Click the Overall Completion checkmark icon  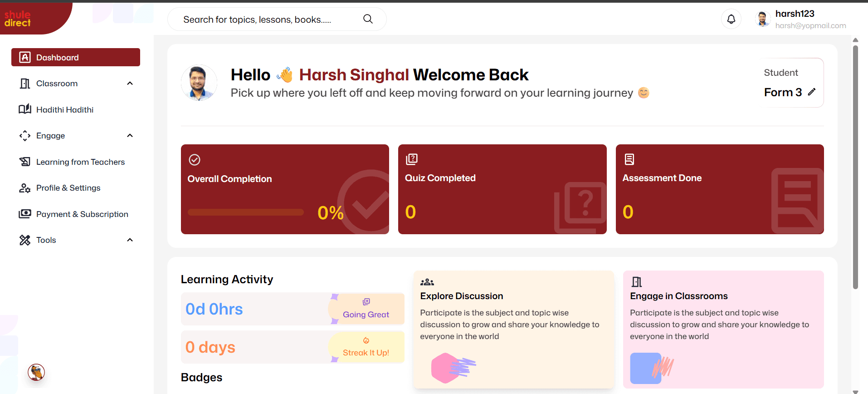(195, 160)
